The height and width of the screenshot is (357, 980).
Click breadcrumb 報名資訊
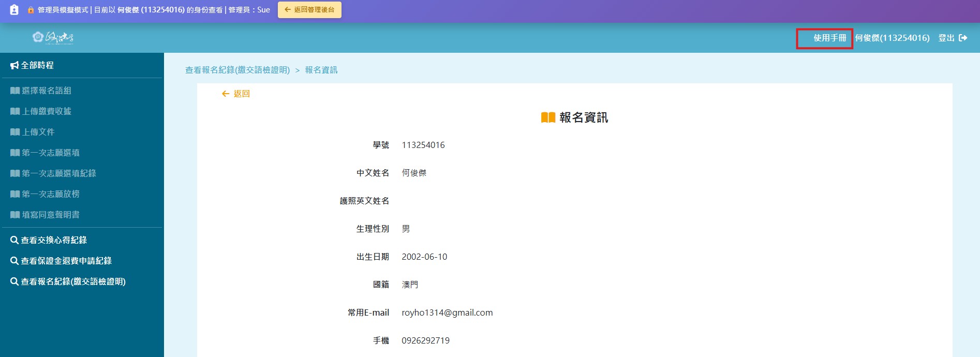coord(321,70)
